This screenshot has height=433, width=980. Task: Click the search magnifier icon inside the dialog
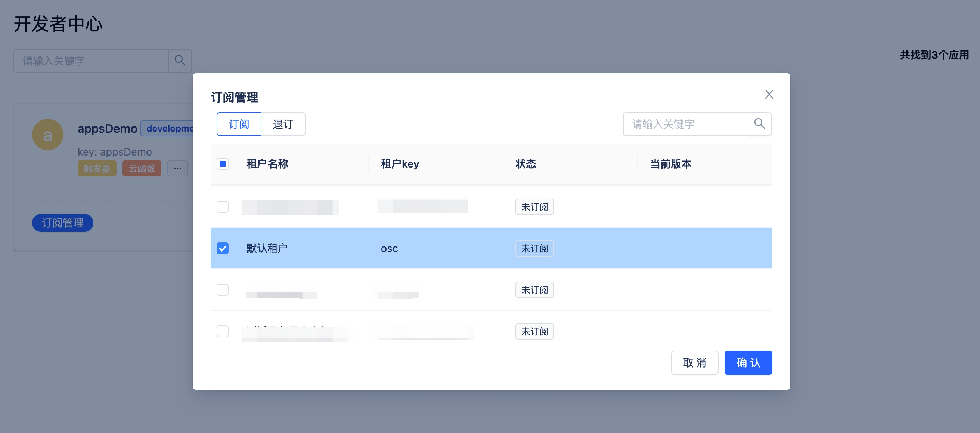759,124
